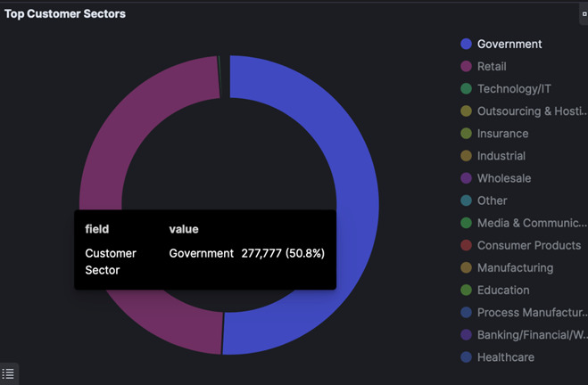The image size is (588, 385).
Task: Open the Manufacturing legend entry menu
Action: [515, 267]
